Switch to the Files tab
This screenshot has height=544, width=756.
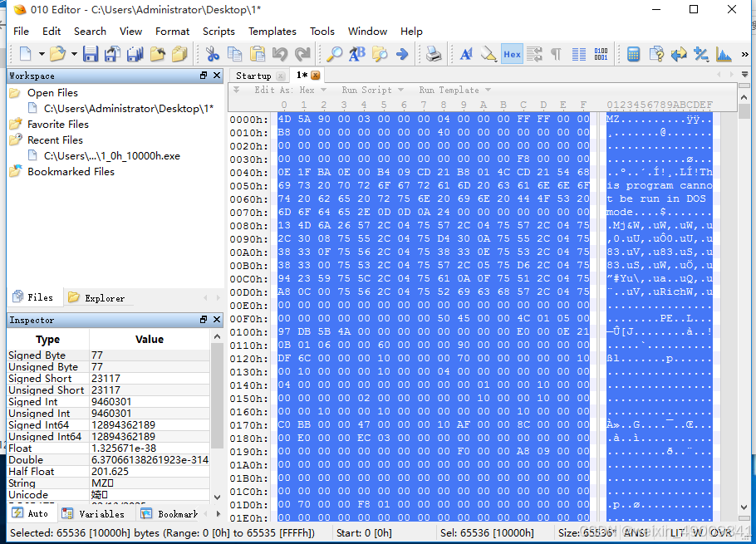(x=34, y=297)
